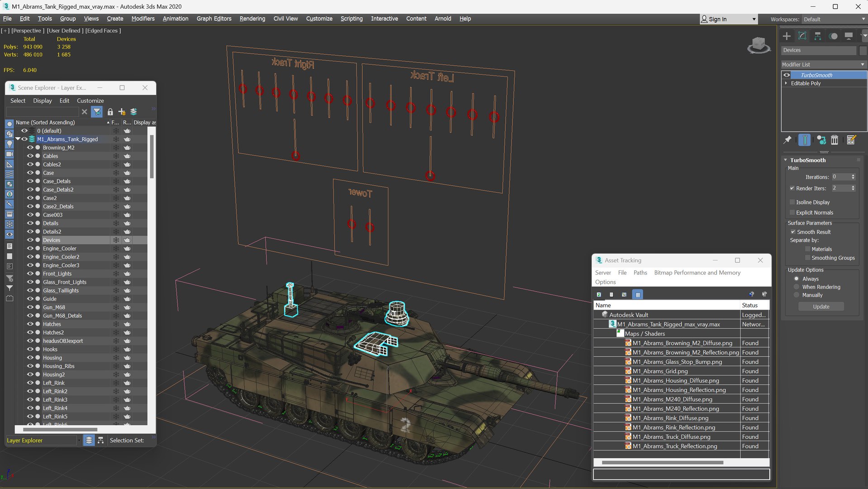Select When Rendering radio button

click(797, 287)
